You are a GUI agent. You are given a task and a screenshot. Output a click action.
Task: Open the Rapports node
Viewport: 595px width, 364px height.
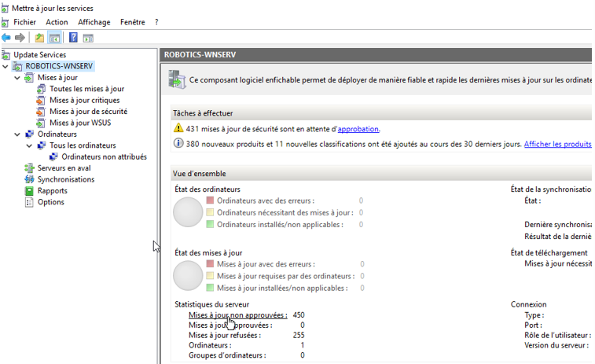point(53,191)
